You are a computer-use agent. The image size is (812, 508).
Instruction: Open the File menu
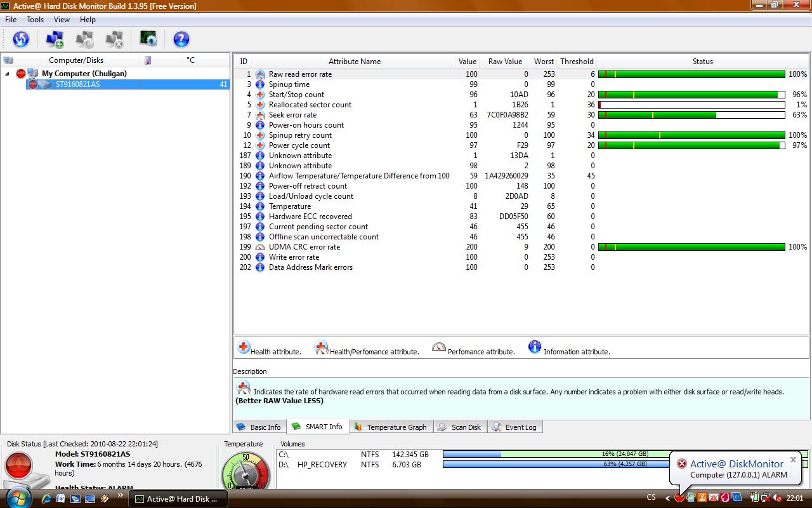tap(11, 20)
